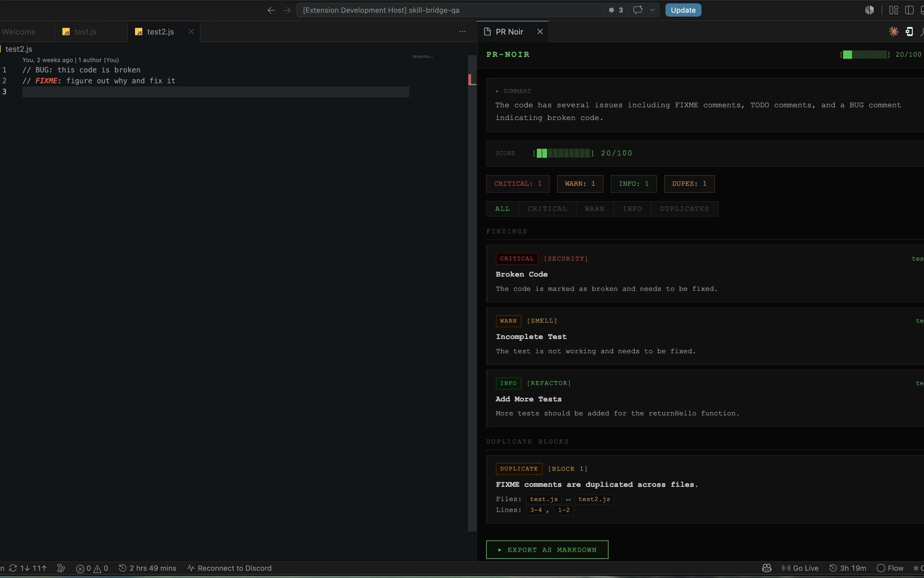Screen dimensions: 924x578
Task: Click the orange Claude starburst icon
Action: [x=893, y=31]
